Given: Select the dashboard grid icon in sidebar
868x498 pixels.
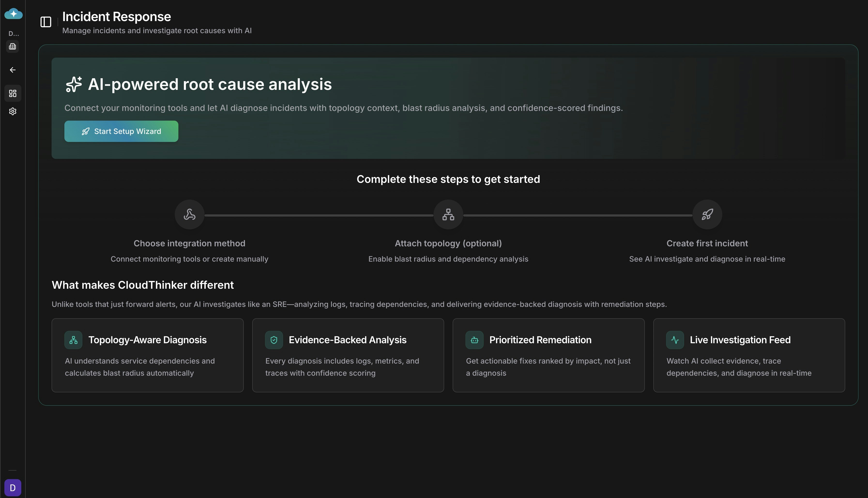Looking at the screenshot, I should (x=13, y=93).
